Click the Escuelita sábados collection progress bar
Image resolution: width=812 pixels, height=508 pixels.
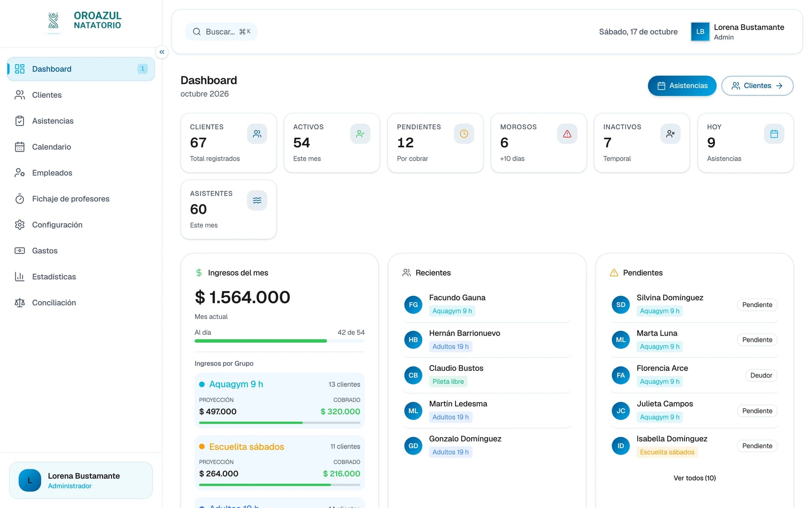279,485
